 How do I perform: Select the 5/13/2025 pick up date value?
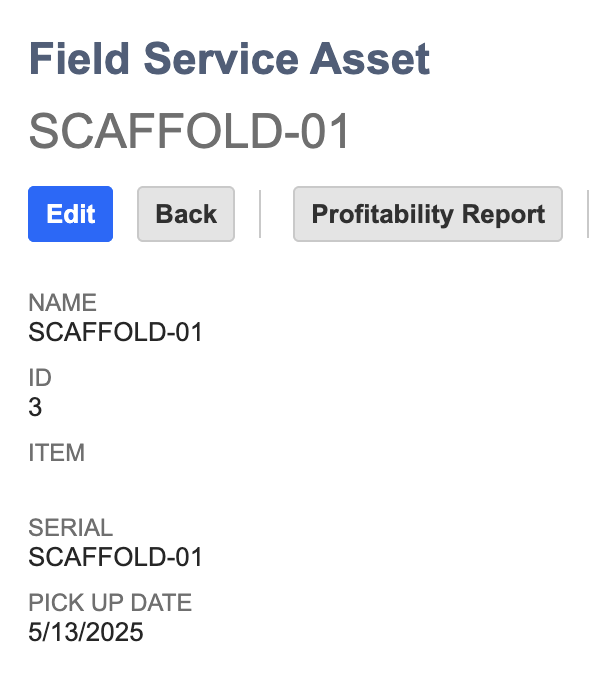pos(86,632)
